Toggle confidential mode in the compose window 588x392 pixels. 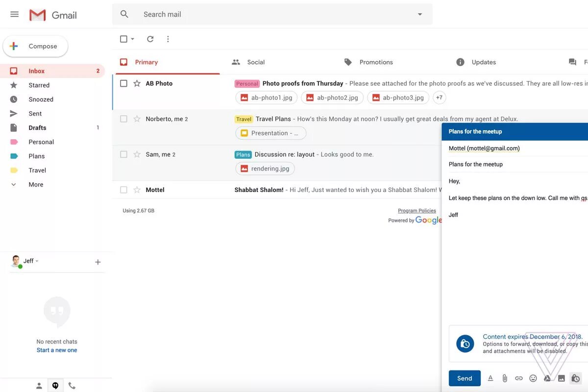pyautogui.click(x=576, y=378)
